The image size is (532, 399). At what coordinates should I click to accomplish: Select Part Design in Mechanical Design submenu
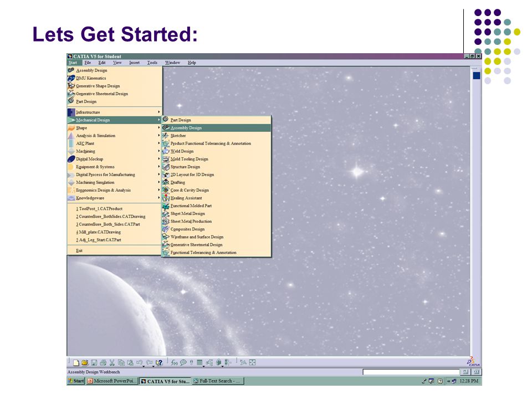pyautogui.click(x=217, y=120)
